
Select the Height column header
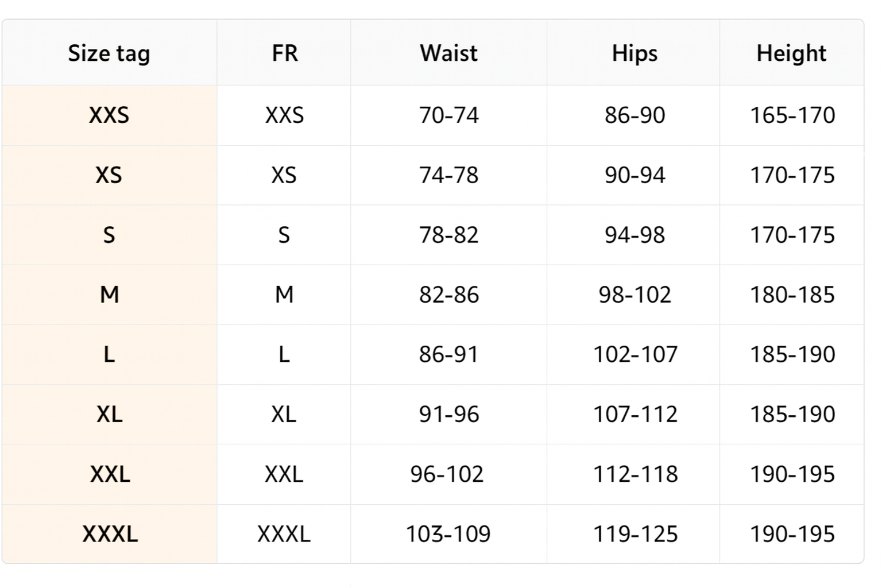[791, 53]
